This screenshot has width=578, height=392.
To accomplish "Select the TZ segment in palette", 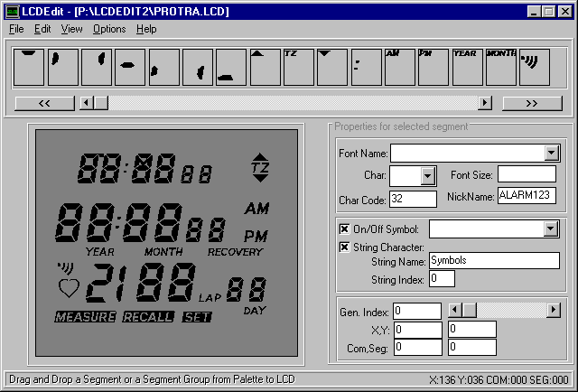I will [298, 66].
